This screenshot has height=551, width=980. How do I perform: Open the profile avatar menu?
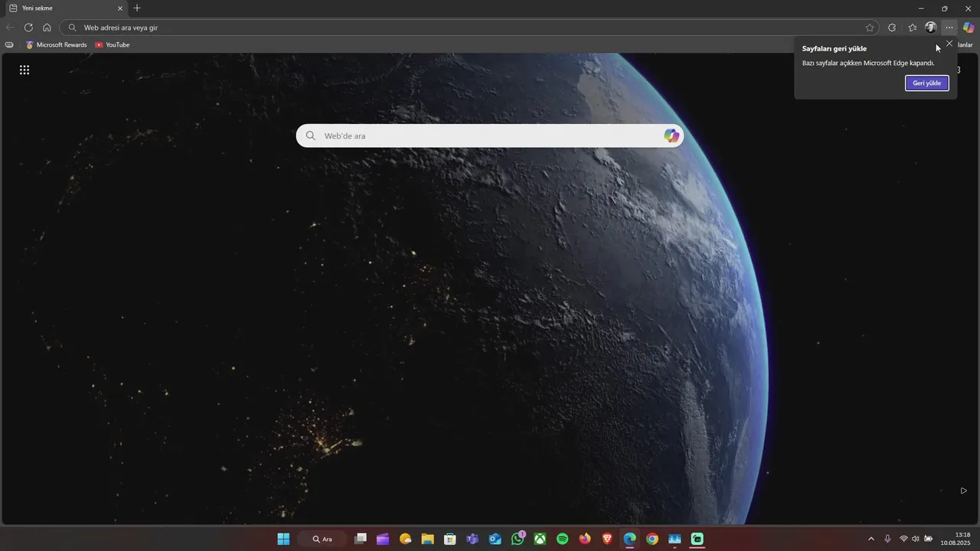click(931, 28)
